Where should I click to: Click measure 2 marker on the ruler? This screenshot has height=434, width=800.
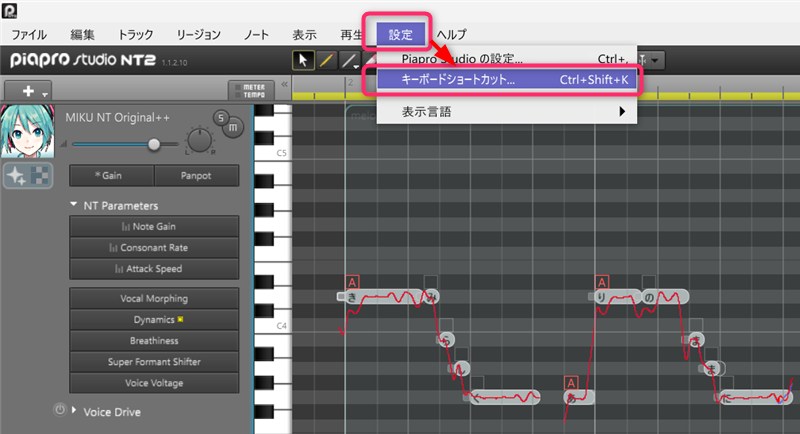[x=350, y=83]
